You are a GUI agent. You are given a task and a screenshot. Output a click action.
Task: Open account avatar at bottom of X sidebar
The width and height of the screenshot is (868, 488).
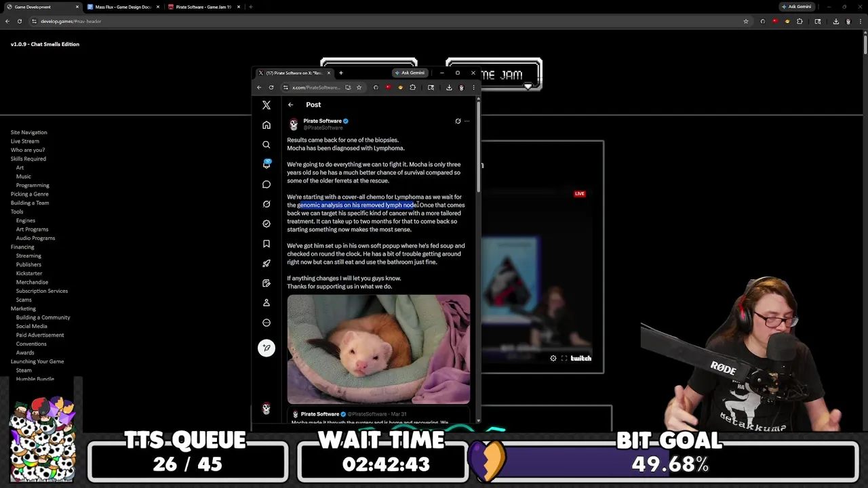pos(267,409)
